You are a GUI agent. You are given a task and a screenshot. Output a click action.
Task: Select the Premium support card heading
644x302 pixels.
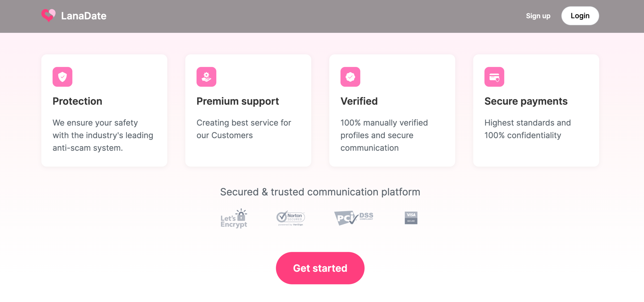point(238,101)
